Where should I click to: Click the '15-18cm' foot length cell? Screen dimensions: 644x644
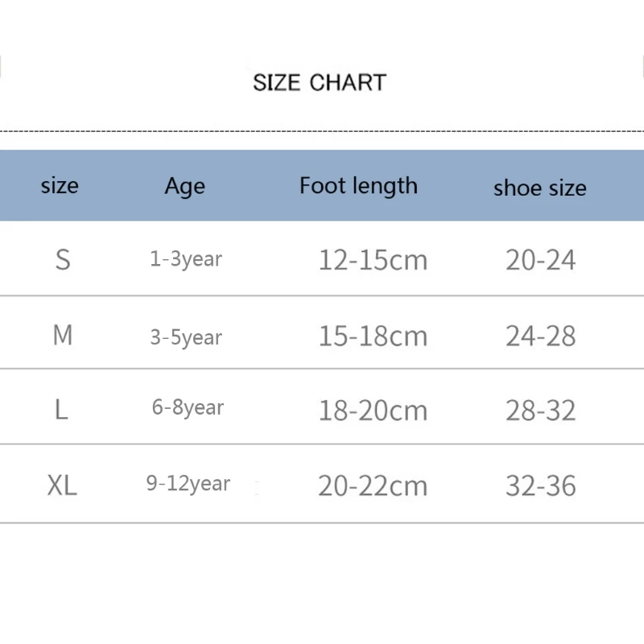373,336
